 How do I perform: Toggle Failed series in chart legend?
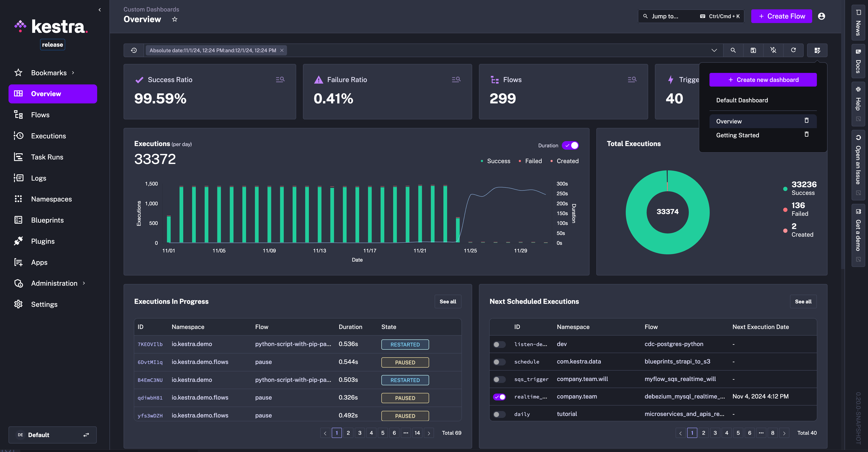pos(530,161)
